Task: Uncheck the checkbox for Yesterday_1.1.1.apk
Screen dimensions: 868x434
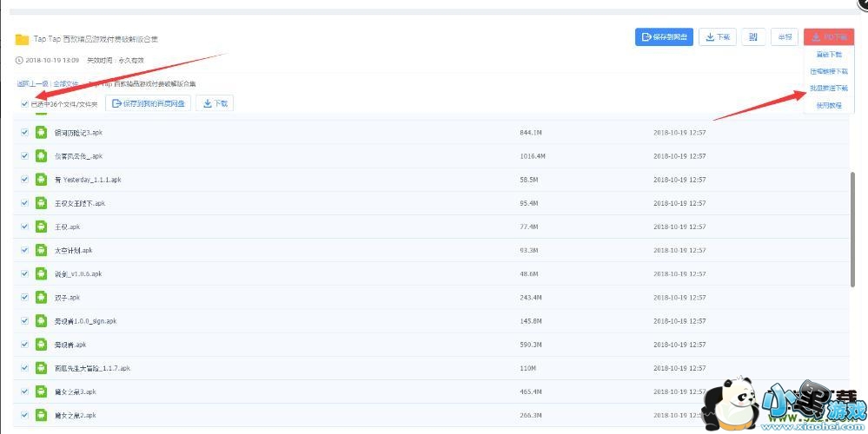Action: [x=24, y=180]
